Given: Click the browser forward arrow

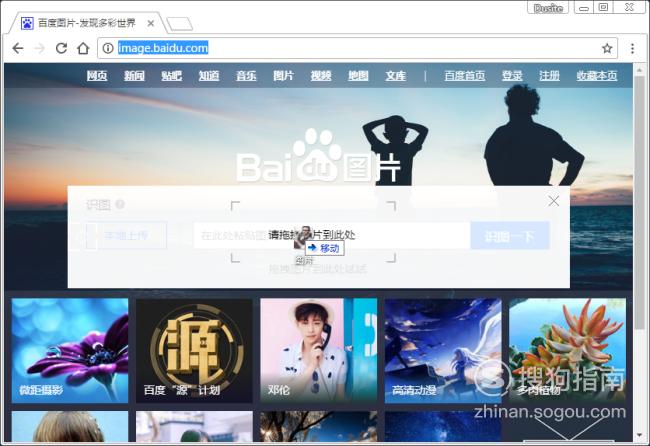Looking at the screenshot, I should (40, 48).
